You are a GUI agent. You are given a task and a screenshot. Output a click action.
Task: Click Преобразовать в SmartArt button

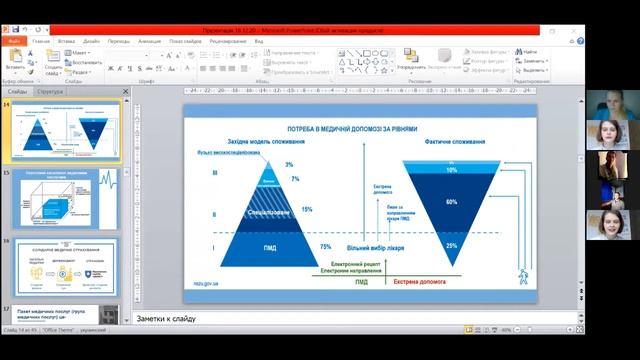point(298,72)
